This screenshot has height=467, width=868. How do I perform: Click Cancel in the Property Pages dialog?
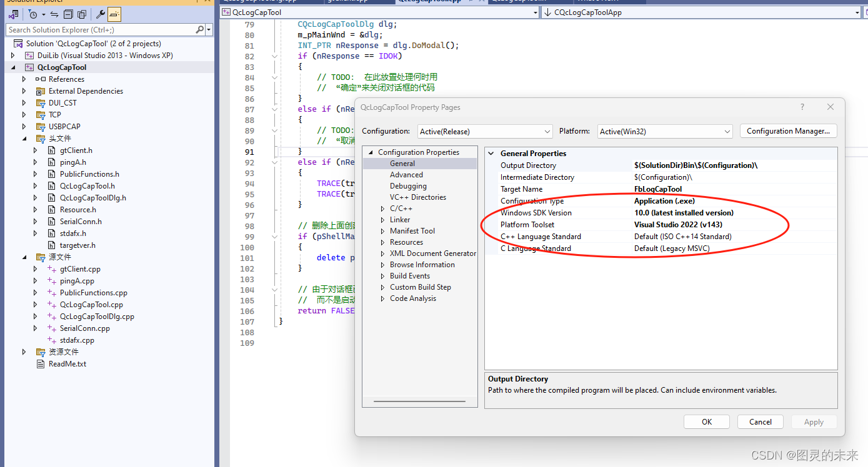tap(761, 422)
